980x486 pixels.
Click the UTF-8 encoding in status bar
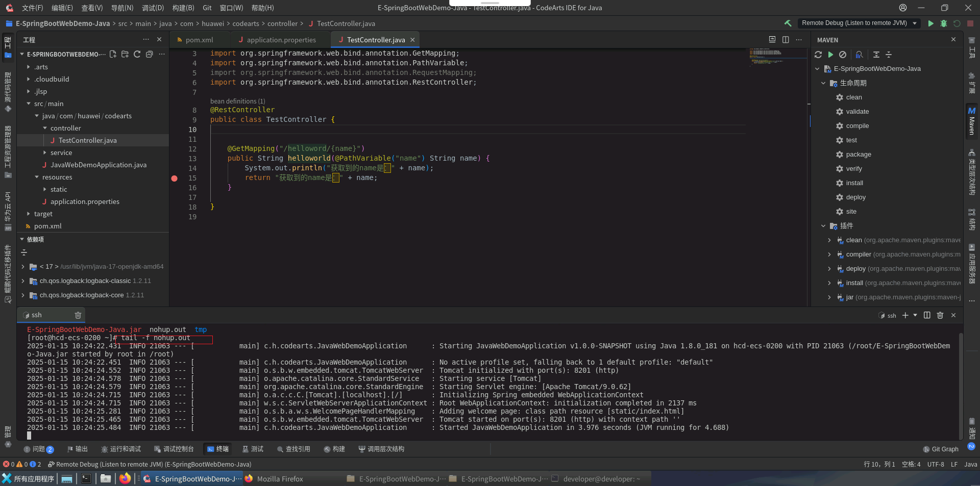click(936, 465)
